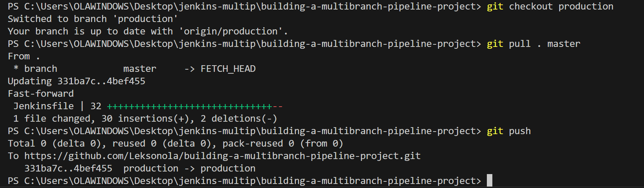Click the blinking cursor at last prompt
This screenshot has height=188, width=644.
[489, 181]
